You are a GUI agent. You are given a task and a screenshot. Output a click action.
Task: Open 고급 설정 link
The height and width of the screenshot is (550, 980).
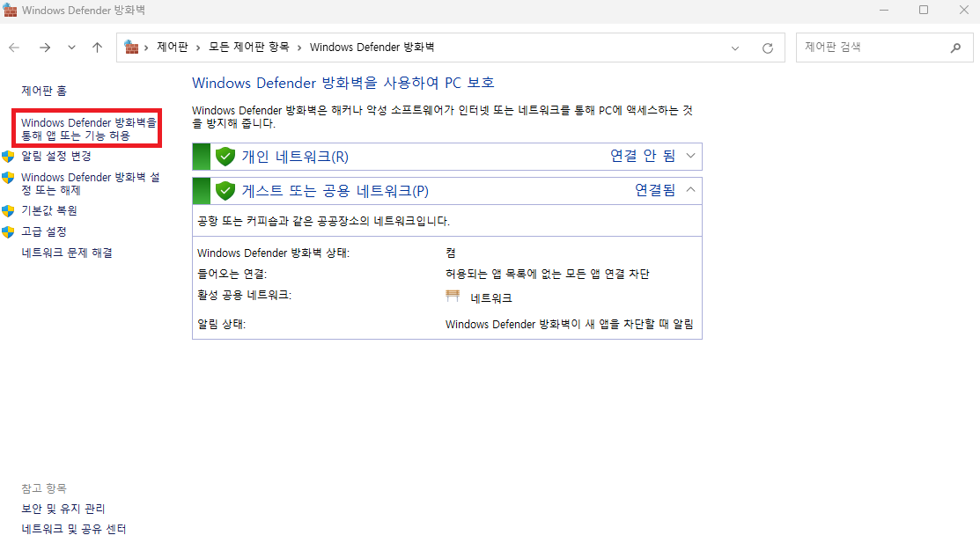tap(44, 231)
